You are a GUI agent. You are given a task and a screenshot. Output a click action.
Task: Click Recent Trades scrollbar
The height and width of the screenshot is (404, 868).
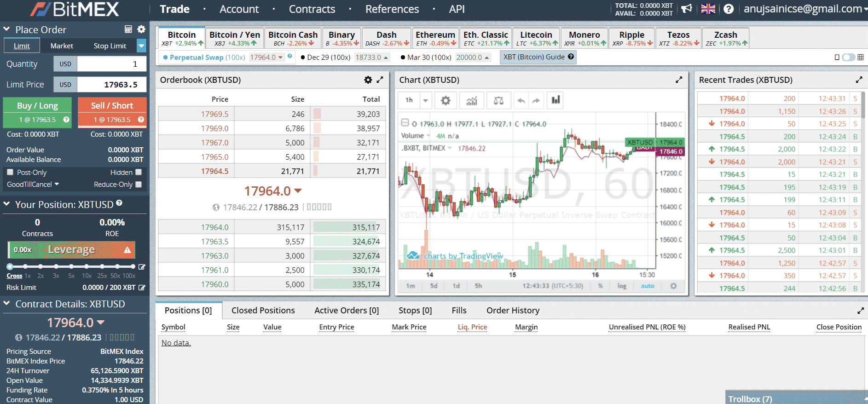[863, 105]
